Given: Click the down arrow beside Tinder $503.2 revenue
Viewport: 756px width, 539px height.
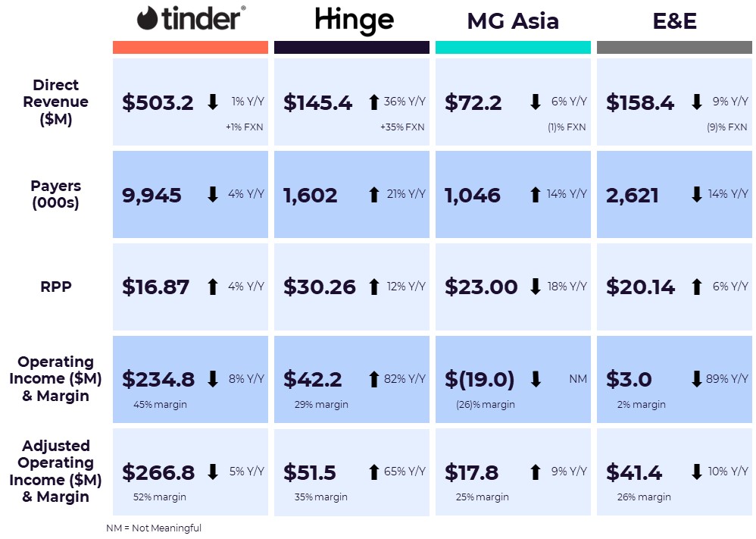Looking at the screenshot, I should tap(213, 102).
